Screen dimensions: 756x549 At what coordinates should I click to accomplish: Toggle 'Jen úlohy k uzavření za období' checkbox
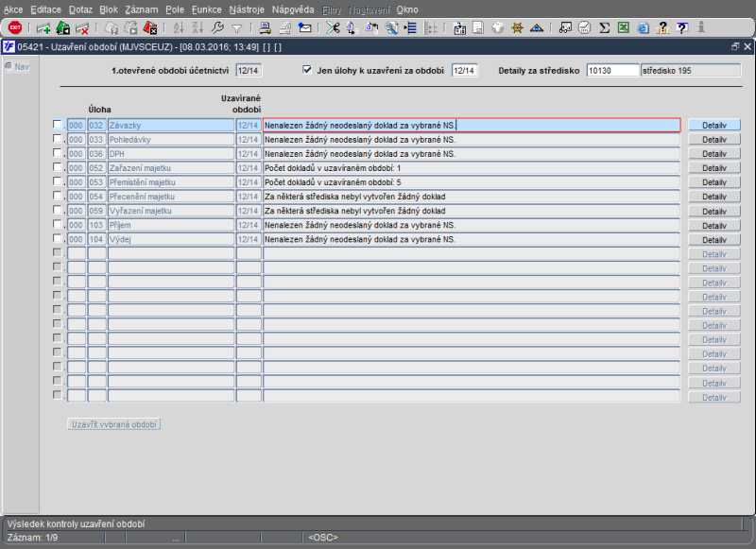306,70
